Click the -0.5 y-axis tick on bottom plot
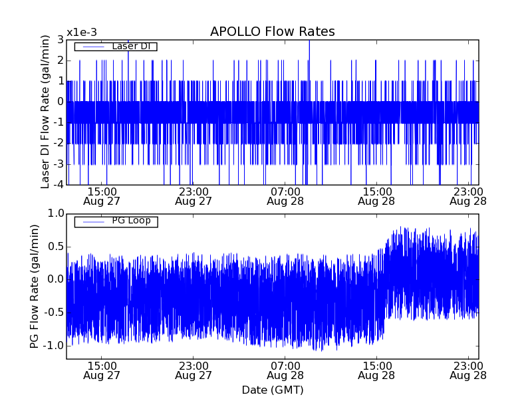Screen dimensions: 532x399 (x=53, y=313)
